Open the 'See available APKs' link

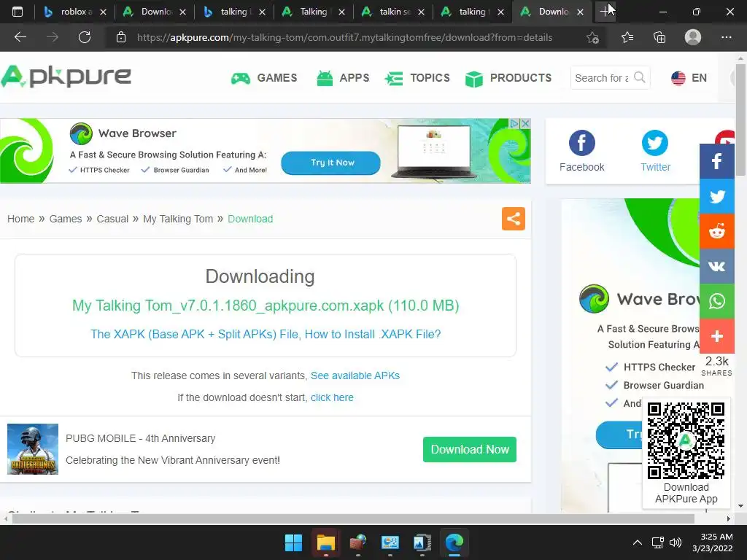355,376
